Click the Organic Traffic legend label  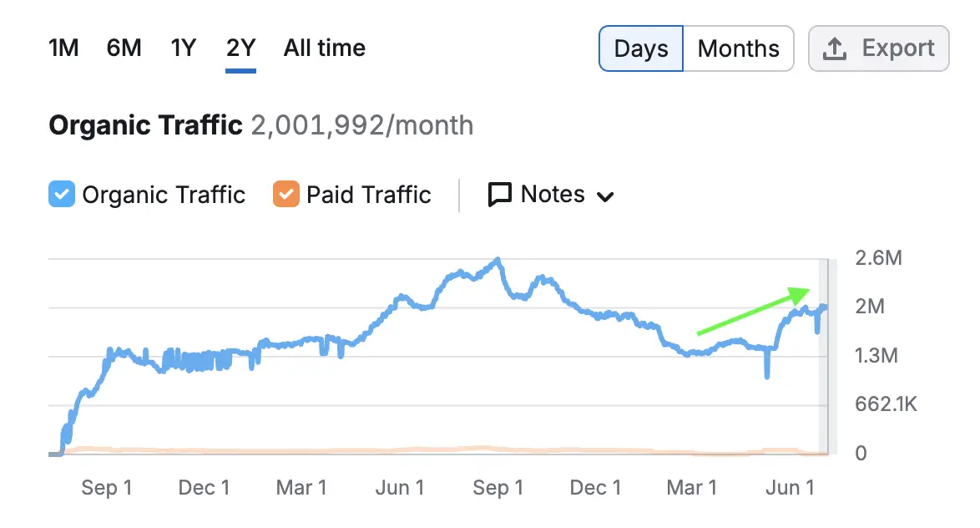tap(164, 195)
